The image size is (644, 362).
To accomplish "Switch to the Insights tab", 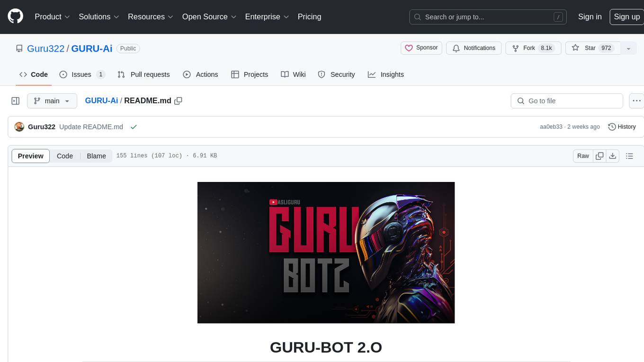I will tap(386, 74).
